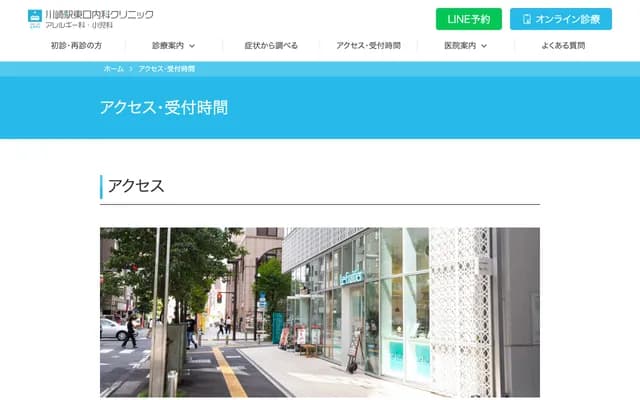Go to ホーム via breadcrumb
Screen dimensions: 640x400
click(113, 69)
